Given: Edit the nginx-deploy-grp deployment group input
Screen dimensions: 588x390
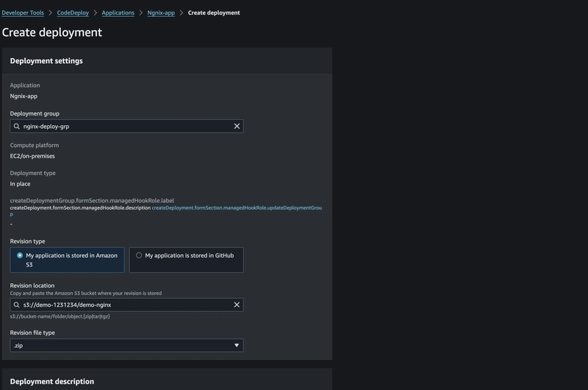Looking at the screenshot, I should click(x=126, y=126).
